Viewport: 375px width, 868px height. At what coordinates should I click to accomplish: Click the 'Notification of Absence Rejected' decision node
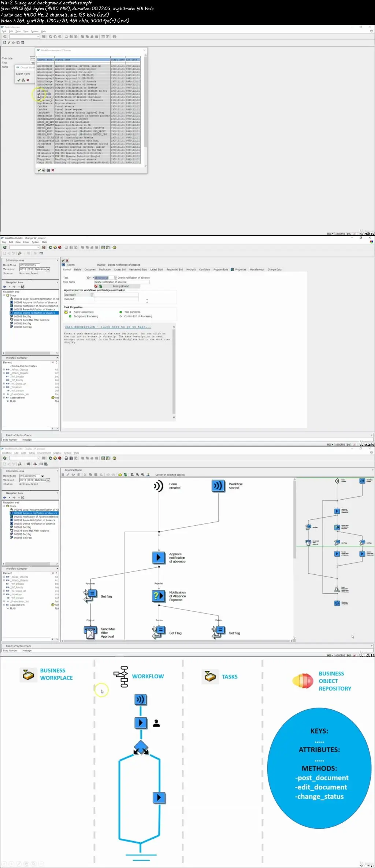[x=159, y=596]
